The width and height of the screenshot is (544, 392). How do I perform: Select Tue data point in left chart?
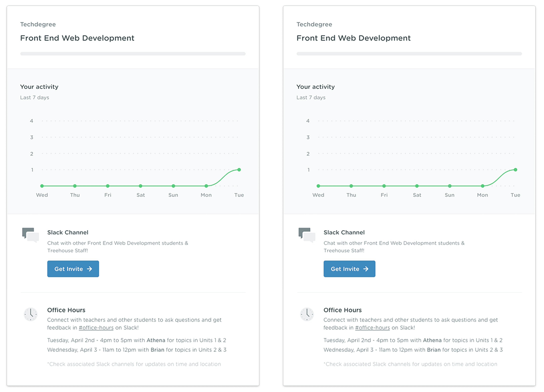[x=239, y=169]
